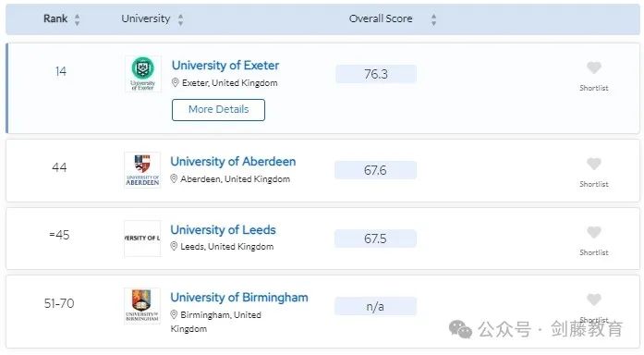Screen dimensions: 644x355
Task: Sort table by Overall Score arrows
Action: [x=433, y=18]
